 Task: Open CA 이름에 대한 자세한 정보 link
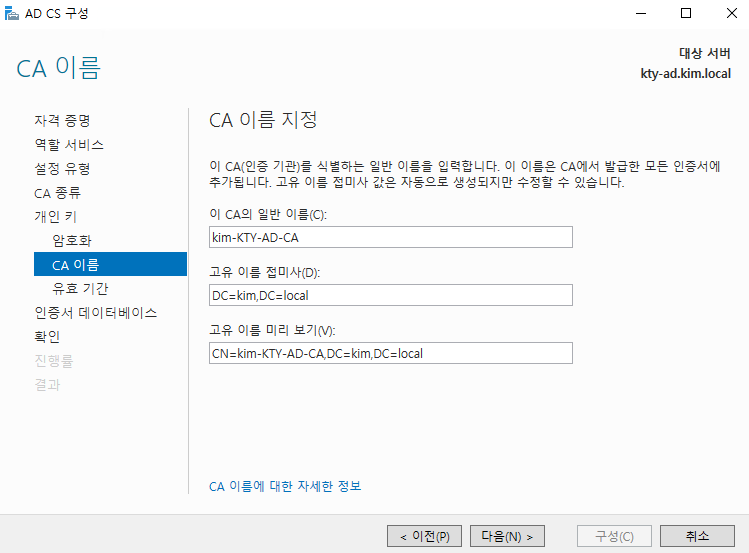coord(285,486)
